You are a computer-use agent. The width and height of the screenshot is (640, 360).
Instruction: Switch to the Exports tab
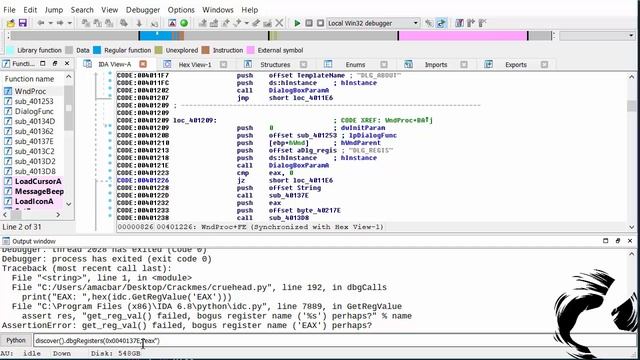click(x=516, y=64)
